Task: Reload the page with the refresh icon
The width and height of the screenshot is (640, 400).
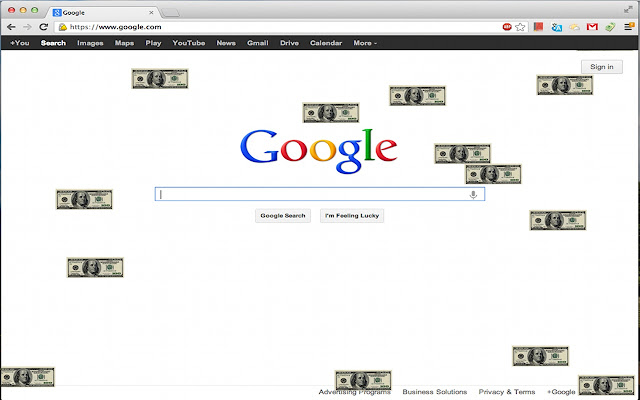Action: click(x=43, y=27)
